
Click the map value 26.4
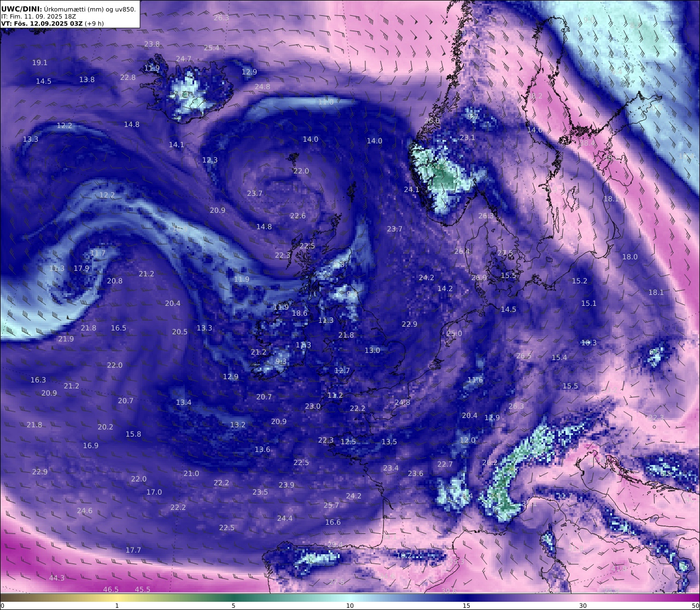coord(462,252)
